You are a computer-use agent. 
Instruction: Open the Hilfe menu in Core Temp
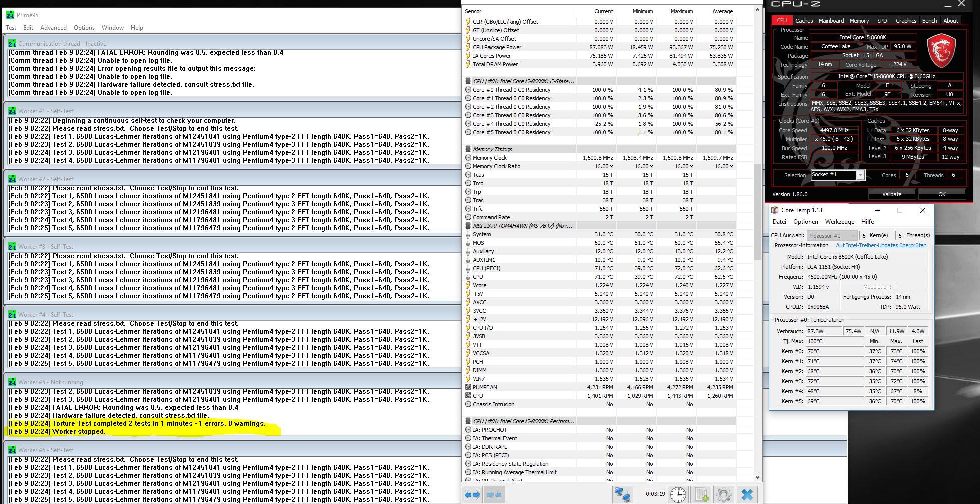point(867,222)
